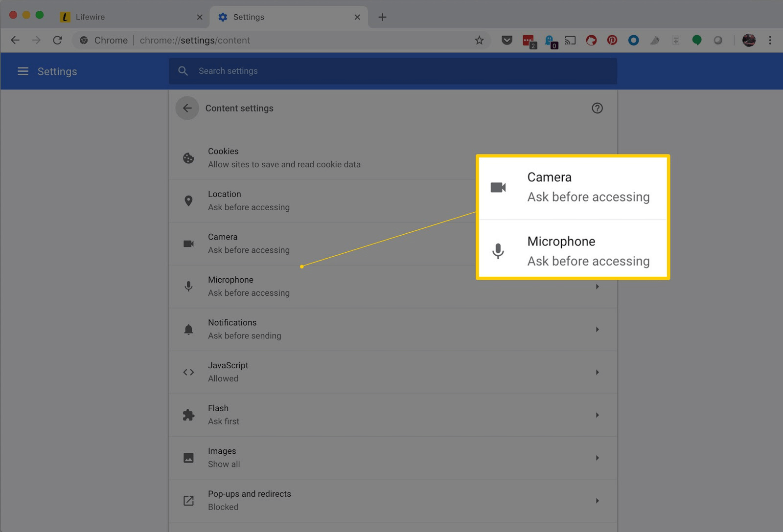783x532 pixels.
Task: Reload the page with refresh button
Action: click(x=58, y=41)
